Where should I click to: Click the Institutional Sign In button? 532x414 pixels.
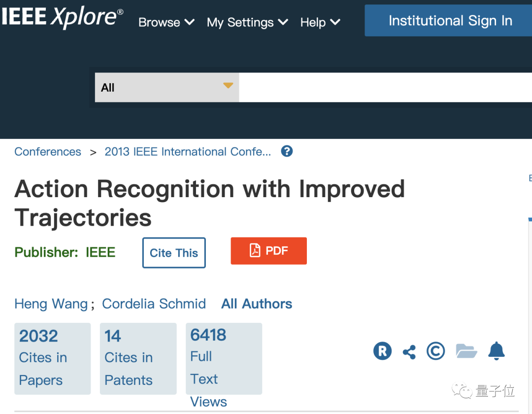(x=450, y=21)
